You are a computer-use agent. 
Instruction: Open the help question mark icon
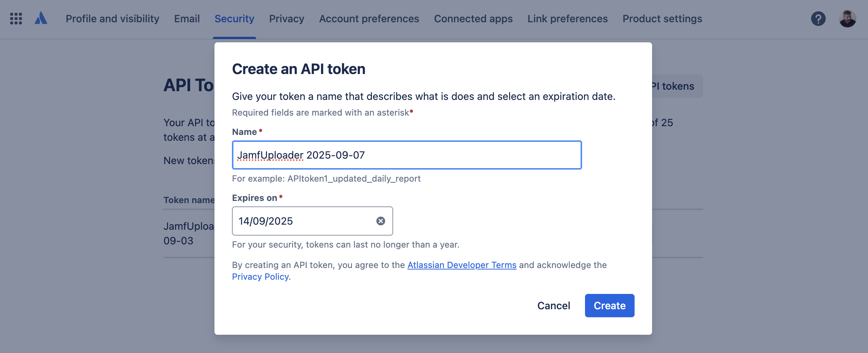pos(818,19)
